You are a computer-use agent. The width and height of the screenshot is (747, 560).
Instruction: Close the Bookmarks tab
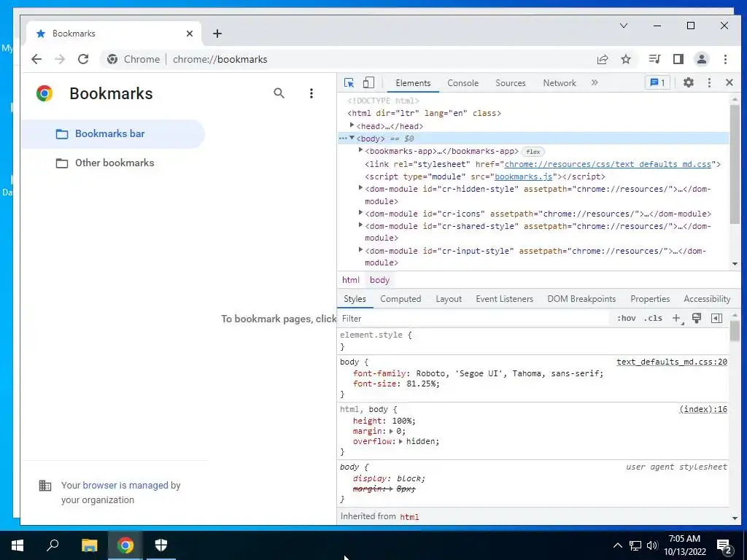(x=190, y=34)
